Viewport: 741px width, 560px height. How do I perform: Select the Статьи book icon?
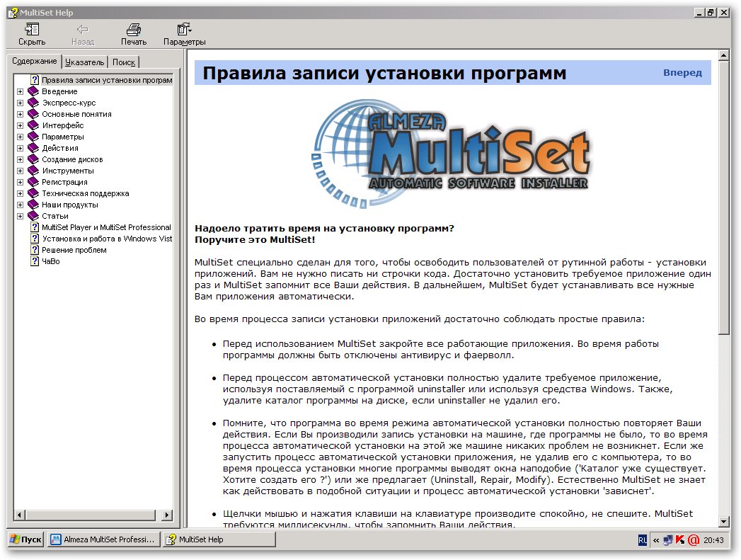(x=33, y=216)
